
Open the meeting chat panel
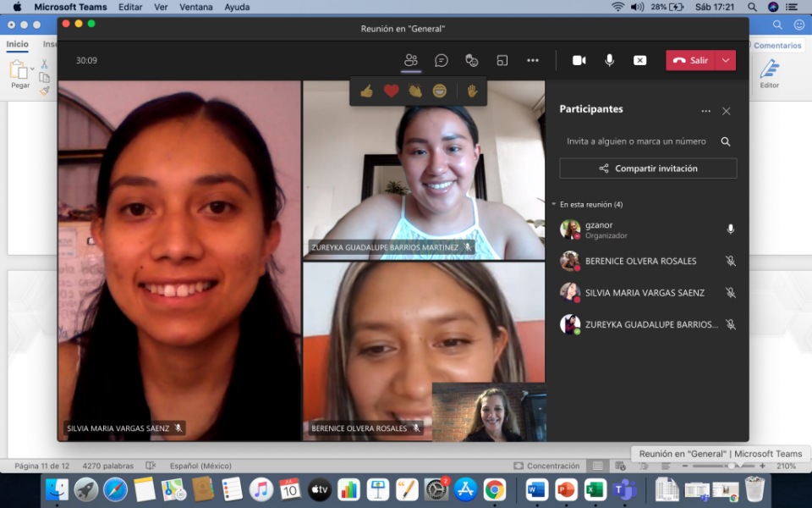[442, 60]
